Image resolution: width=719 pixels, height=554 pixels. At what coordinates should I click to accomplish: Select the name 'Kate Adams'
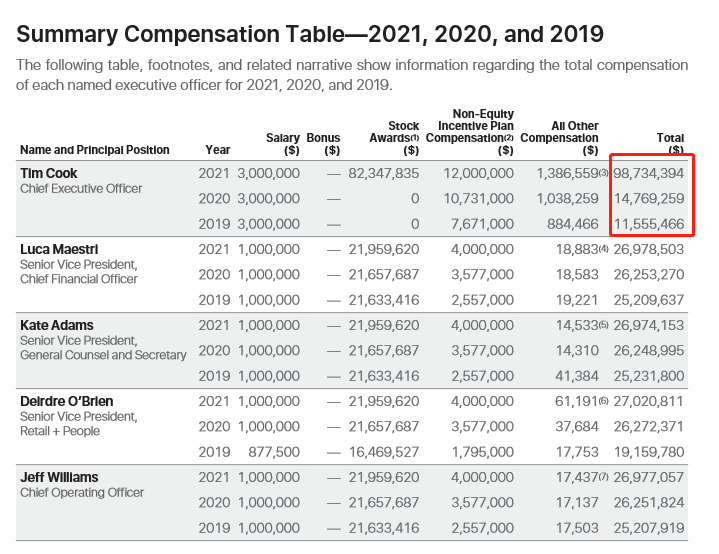57,326
